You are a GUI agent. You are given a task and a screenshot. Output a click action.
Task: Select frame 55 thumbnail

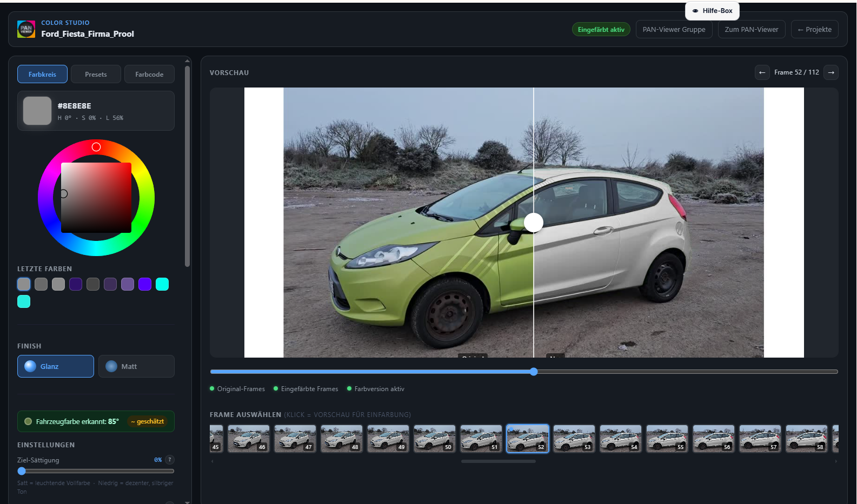[x=667, y=438]
